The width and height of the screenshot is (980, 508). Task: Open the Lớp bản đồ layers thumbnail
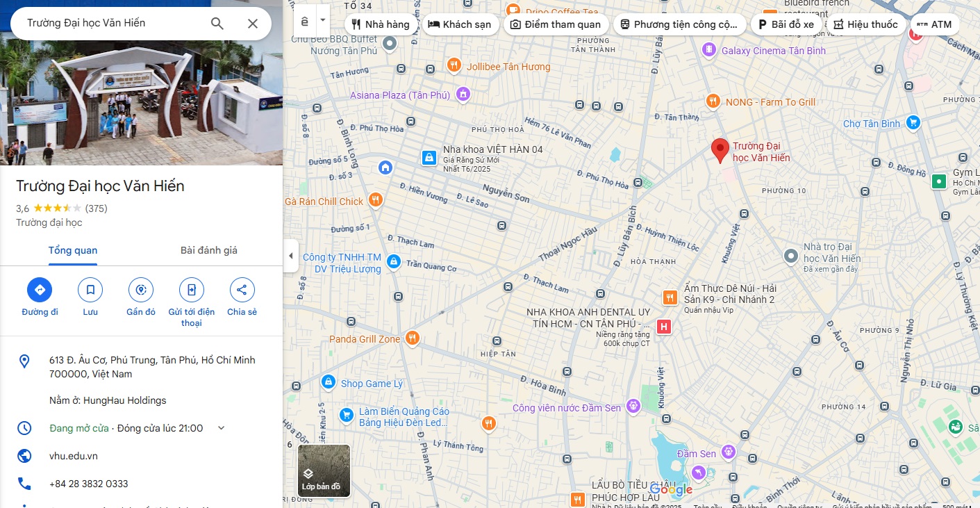[324, 470]
